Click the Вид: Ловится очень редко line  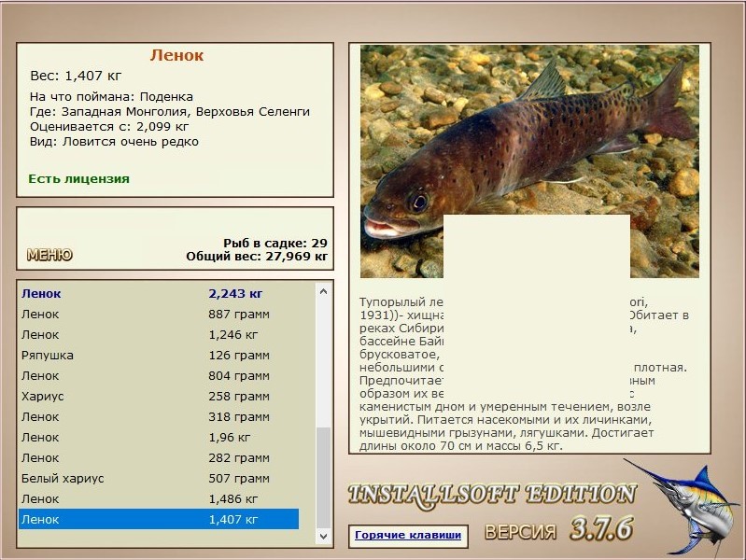point(114,142)
